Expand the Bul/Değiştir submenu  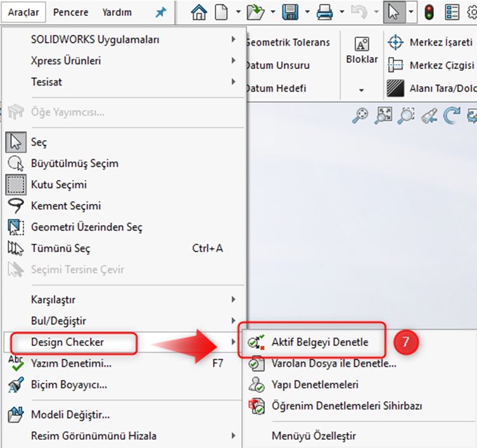[x=124, y=321]
